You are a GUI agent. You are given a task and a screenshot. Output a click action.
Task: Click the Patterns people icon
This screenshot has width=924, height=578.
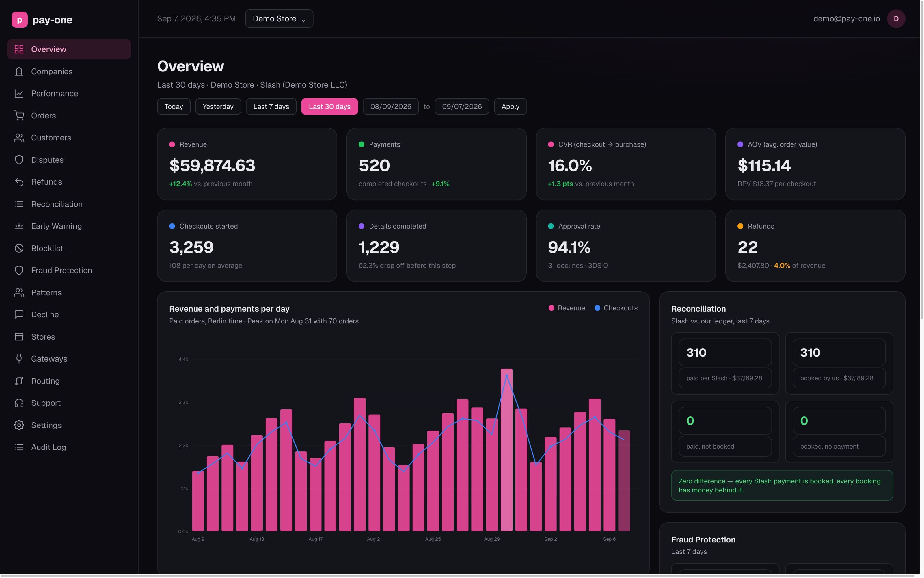(x=19, y=292)
